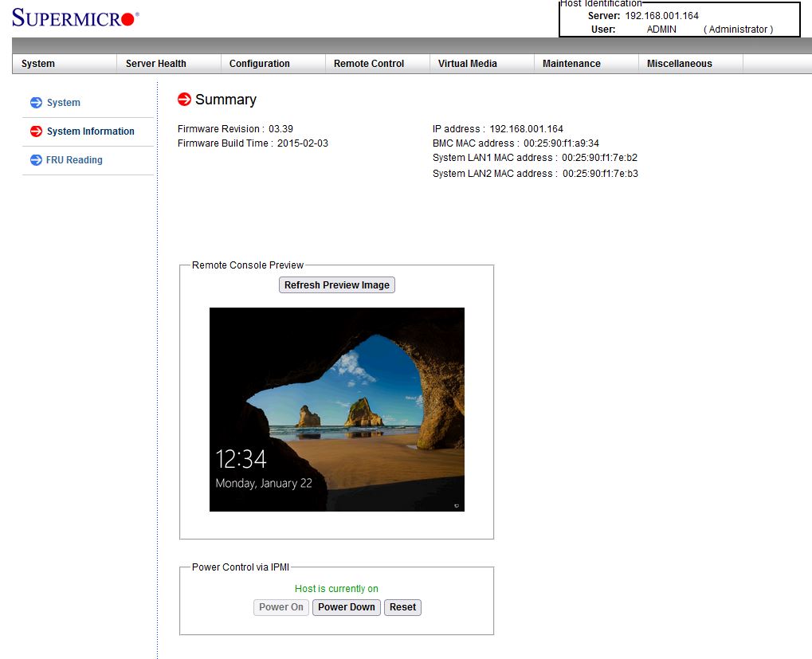Select System Information in the sidebar

pyautogui.click(x=91, y=131)
